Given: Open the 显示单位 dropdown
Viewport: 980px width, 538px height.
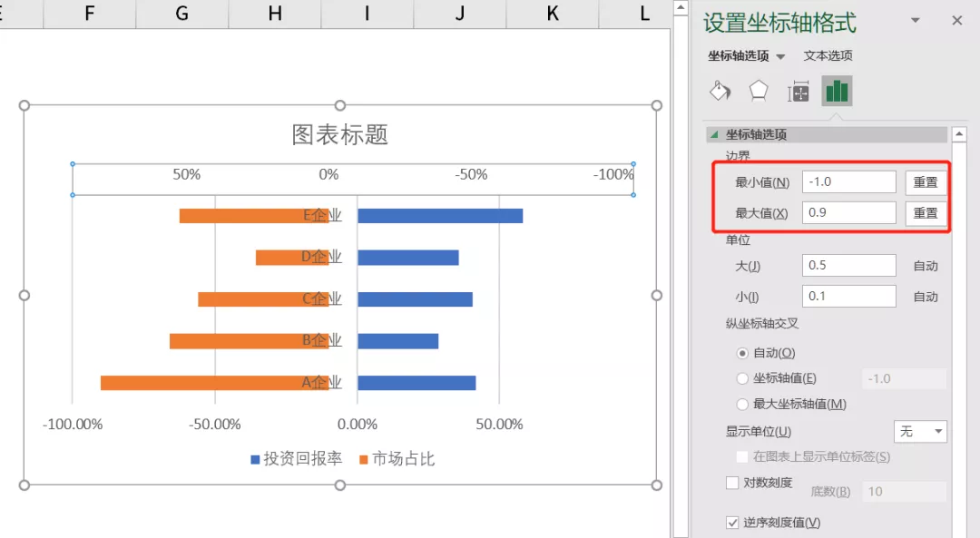Looking at the screenshot, I should pos(920,431).
